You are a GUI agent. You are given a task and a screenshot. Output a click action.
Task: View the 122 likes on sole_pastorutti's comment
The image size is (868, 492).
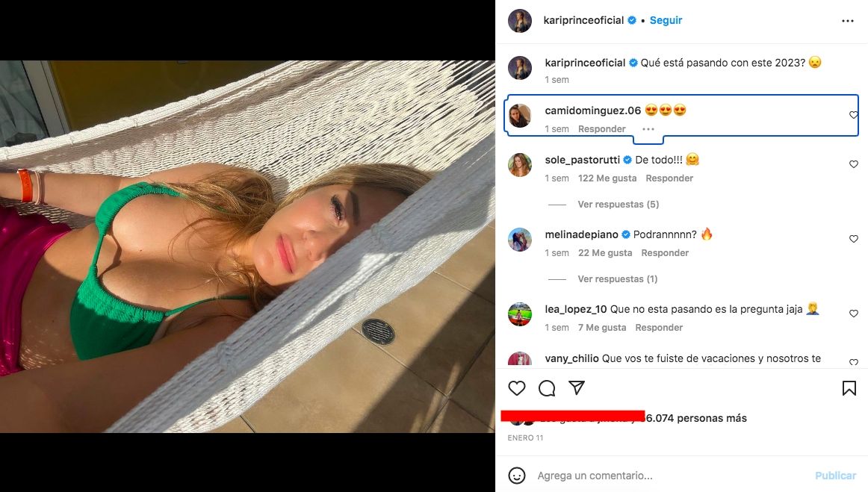click(x=607, y=178)
